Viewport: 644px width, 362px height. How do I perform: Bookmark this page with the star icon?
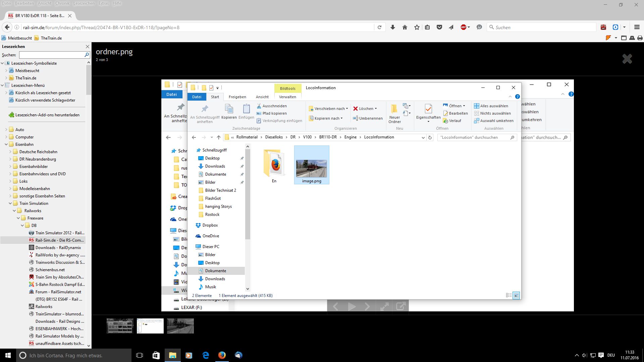point(417,27)
